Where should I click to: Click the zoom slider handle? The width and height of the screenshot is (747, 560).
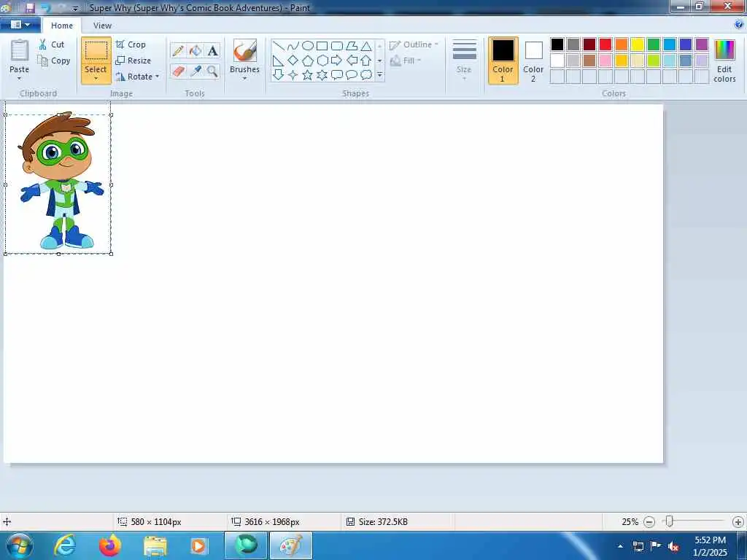click(x=669, y=521)
